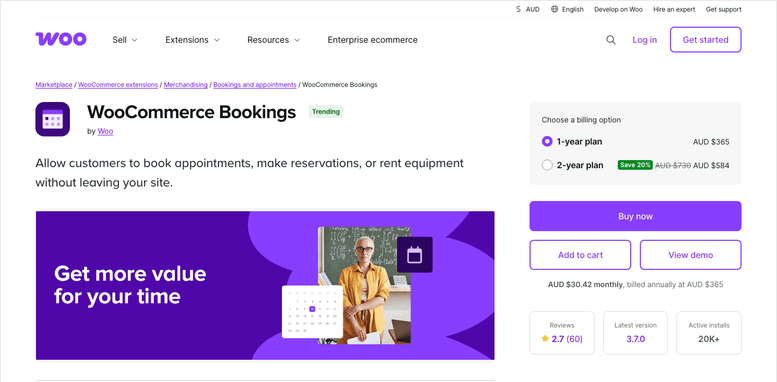Click the Add to cart button
Image resolution: width=777 pixels, height=382 pixels.
[580, 255]
